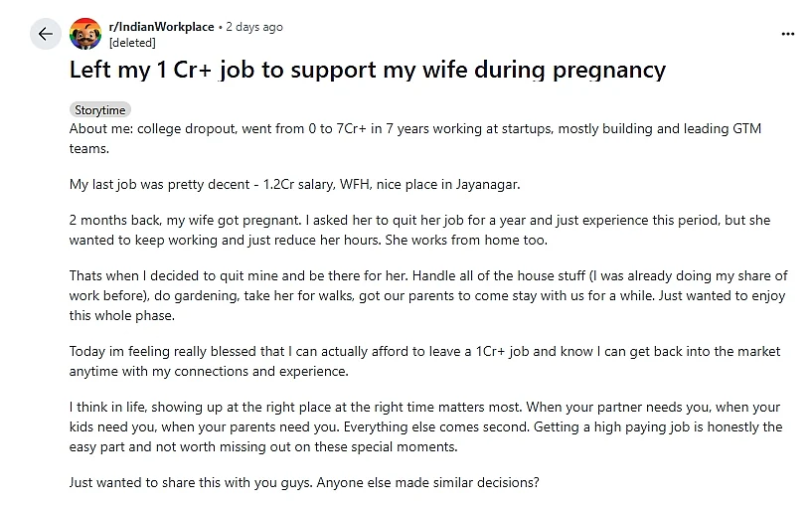Go back using the left arrow button

(x=46, y=34)
